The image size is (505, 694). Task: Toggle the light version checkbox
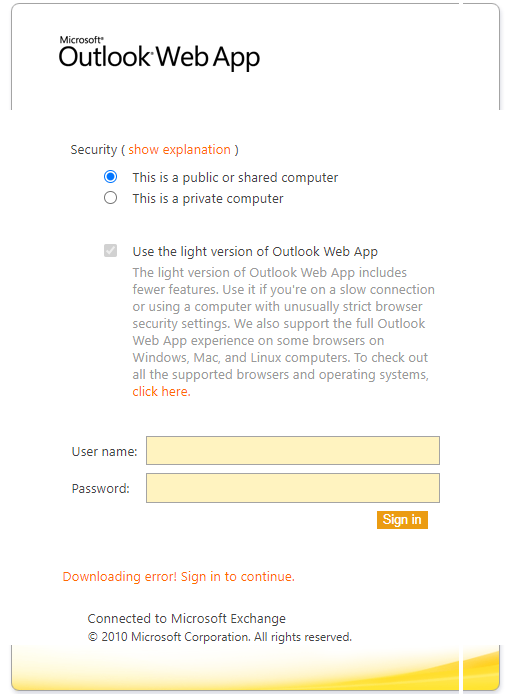(x=111, y=251)
